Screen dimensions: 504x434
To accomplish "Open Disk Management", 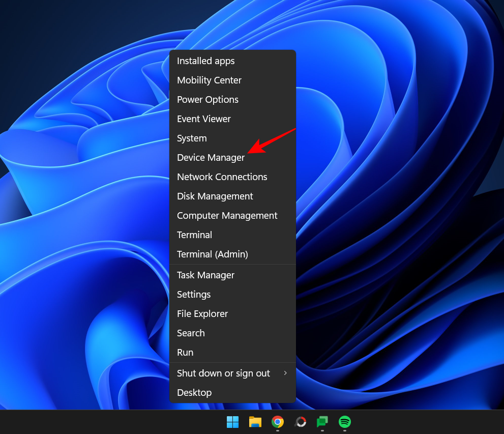I will 215,196.
